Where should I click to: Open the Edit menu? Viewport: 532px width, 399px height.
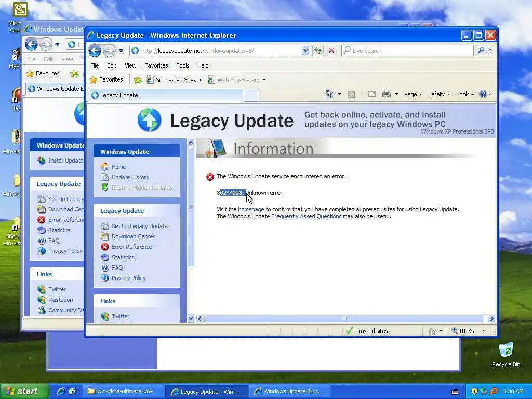pos(112,65)
